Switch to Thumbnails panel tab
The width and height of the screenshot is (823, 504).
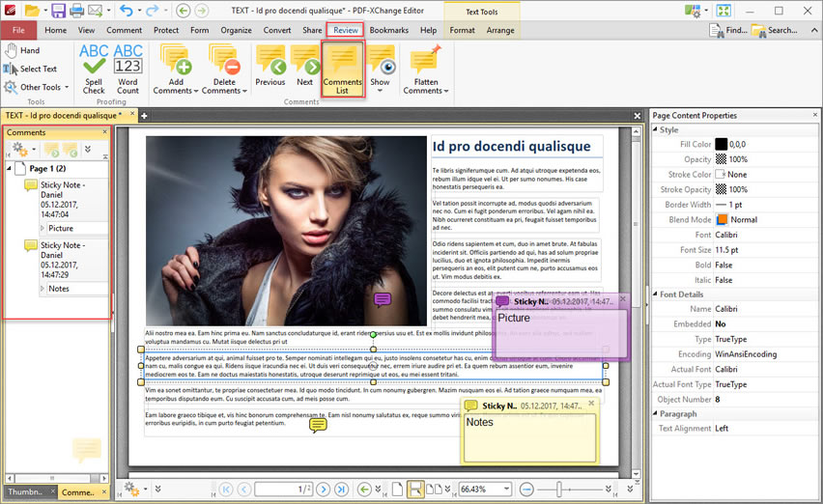24,491
